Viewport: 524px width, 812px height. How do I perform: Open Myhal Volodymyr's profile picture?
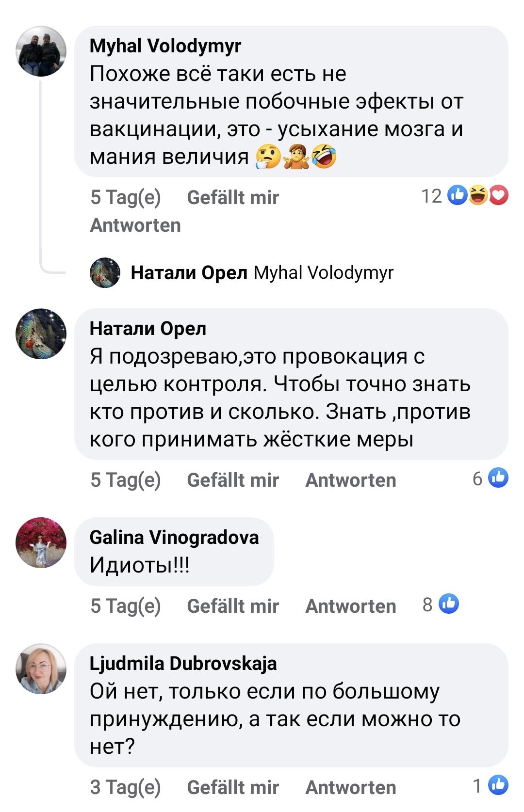(x=41, y=51)
